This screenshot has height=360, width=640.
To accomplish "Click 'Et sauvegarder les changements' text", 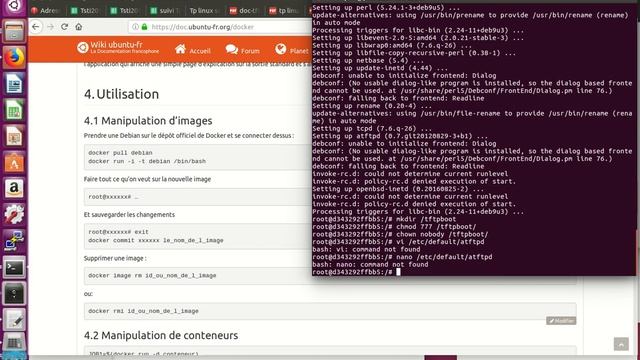I will coord(129,215).
